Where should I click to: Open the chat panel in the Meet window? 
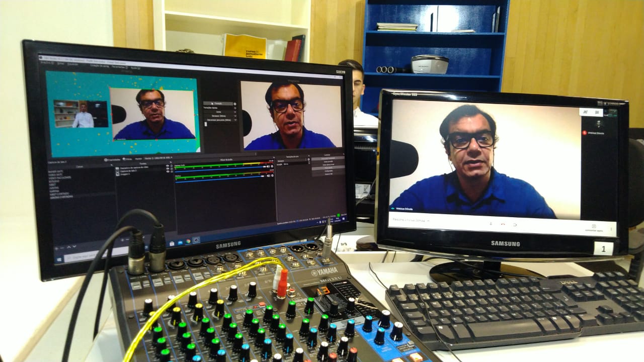coord(598,112)
